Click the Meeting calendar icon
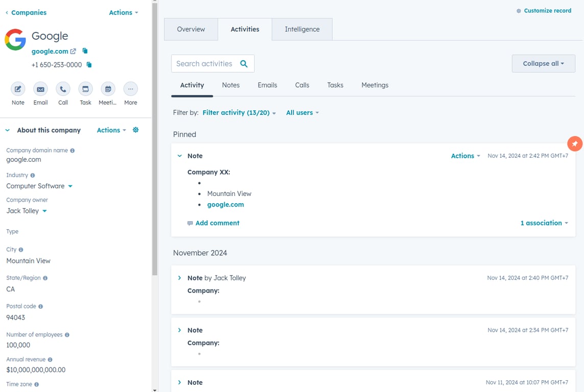The height and width of the screenshot is (392, 584). point(108,89)
